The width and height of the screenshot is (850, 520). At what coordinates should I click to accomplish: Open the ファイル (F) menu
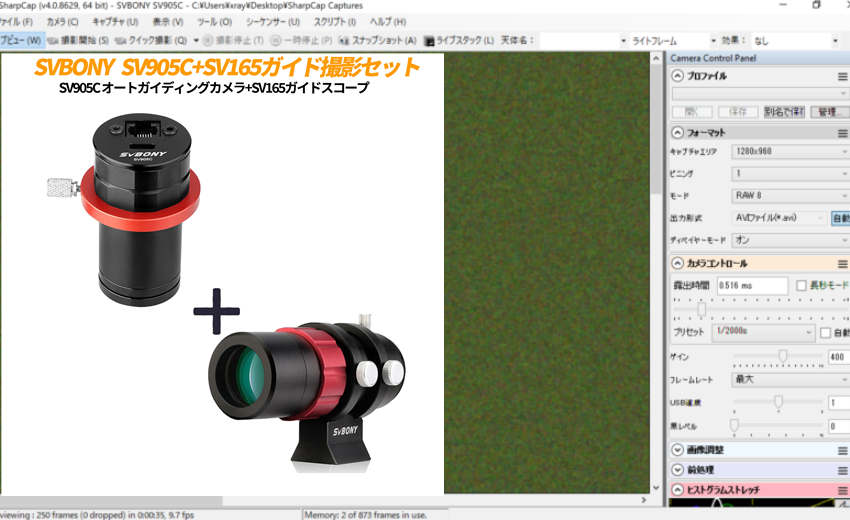16,22
